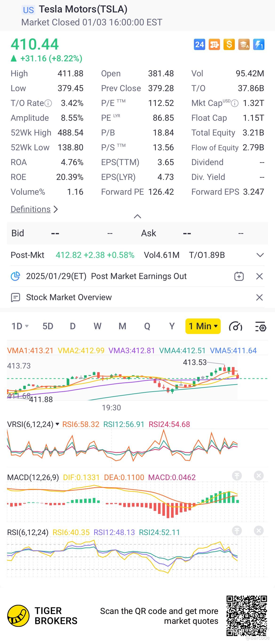Image resolution: width=275 pixels, height=644 pixels.
Task: Remove the RSI(6,12,24) indicator panel
Action: (259, 530)
